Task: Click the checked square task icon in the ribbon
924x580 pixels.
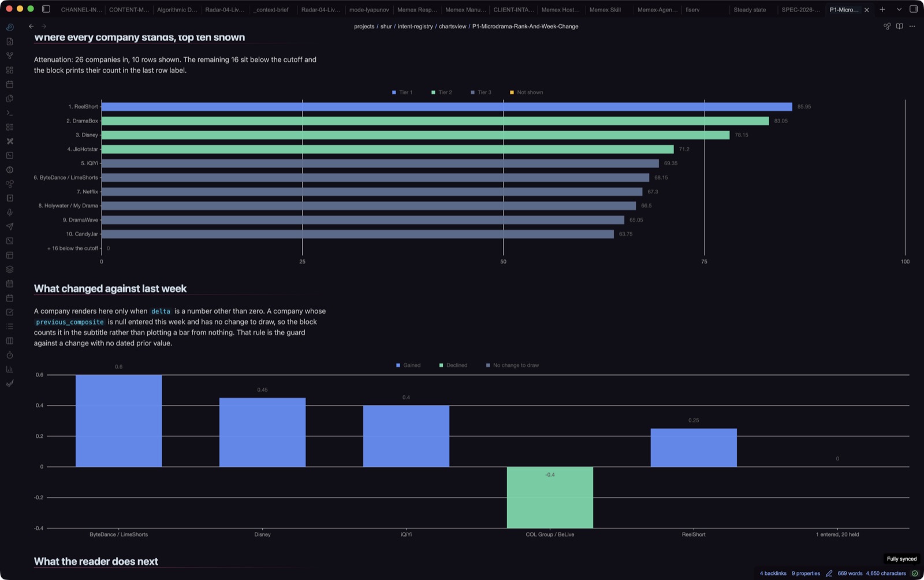Action: coord(10,312)
